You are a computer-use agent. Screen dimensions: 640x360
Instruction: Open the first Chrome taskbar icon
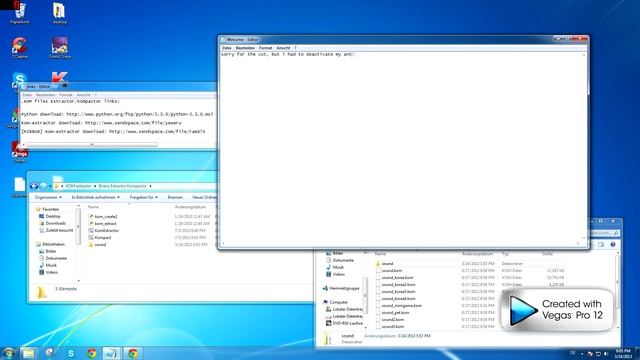[x=92, y=353]
